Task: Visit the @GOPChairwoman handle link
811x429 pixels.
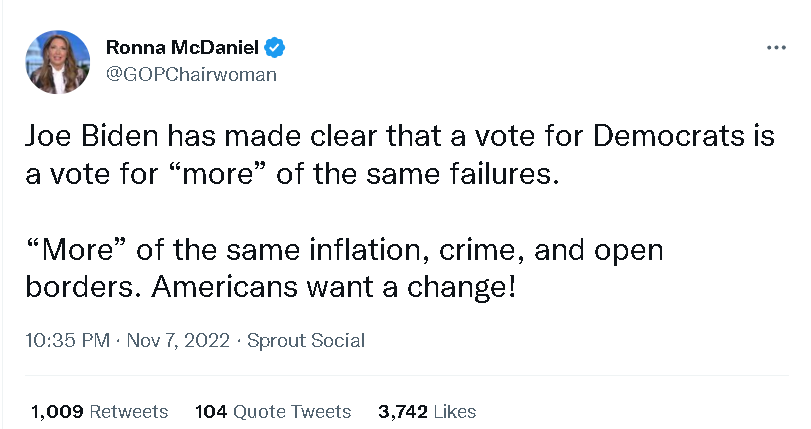Action: coord(191,75)
